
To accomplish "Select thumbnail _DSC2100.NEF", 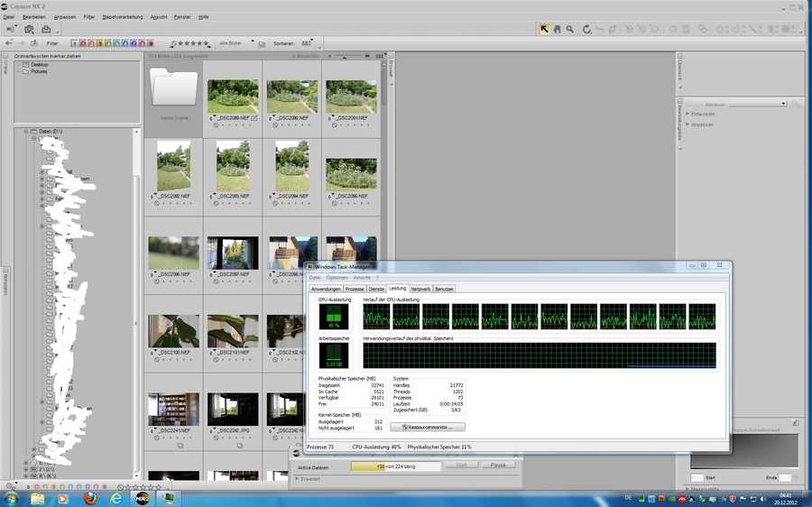I will (x=173, y=331).
